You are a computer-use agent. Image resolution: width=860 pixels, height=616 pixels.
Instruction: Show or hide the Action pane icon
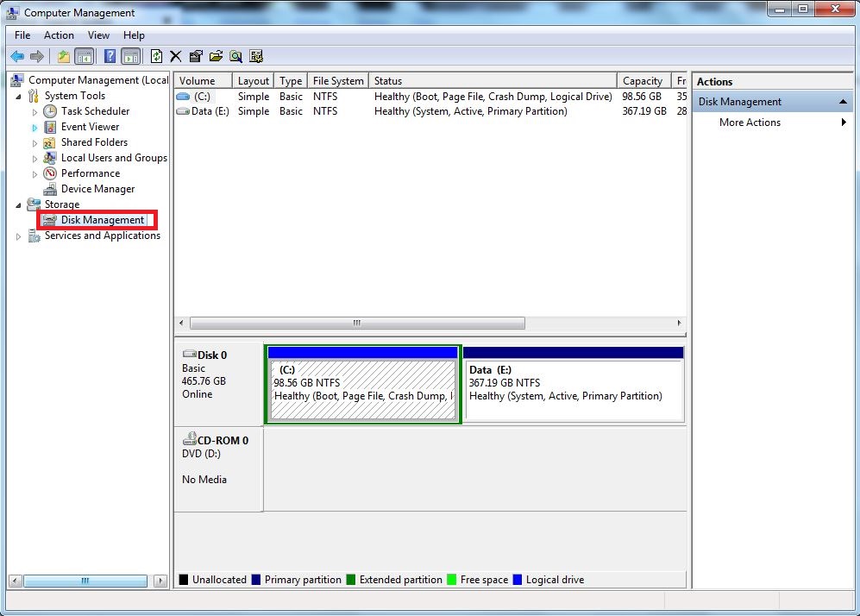(129, 55)
